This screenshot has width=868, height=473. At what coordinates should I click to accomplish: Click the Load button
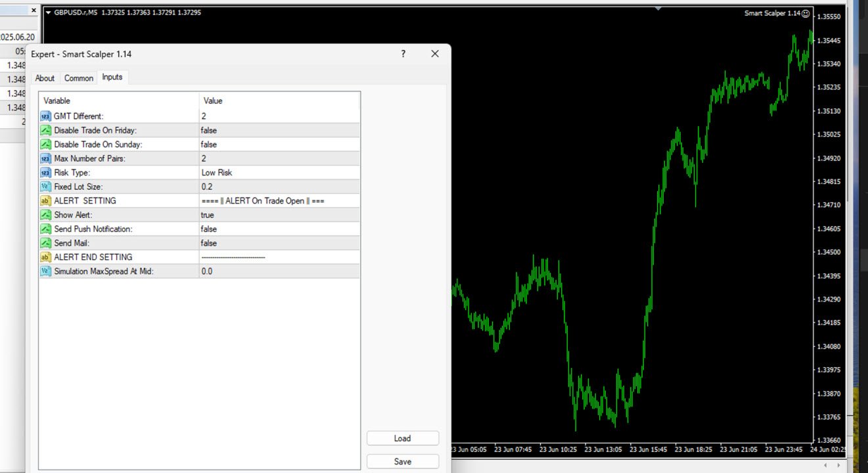point(403,438)
